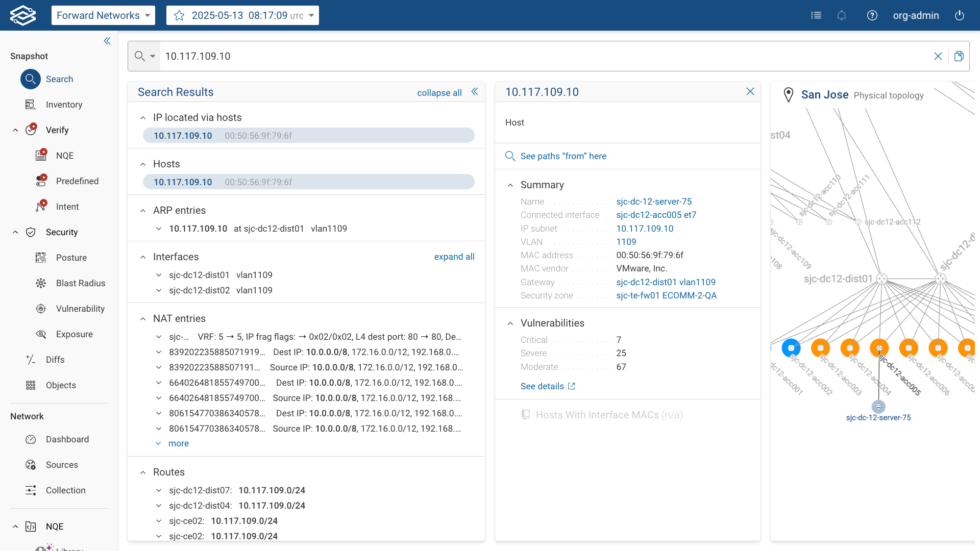Collapse the Search Results panel
This screenshot has width=980, height=551.
(475, 92)
